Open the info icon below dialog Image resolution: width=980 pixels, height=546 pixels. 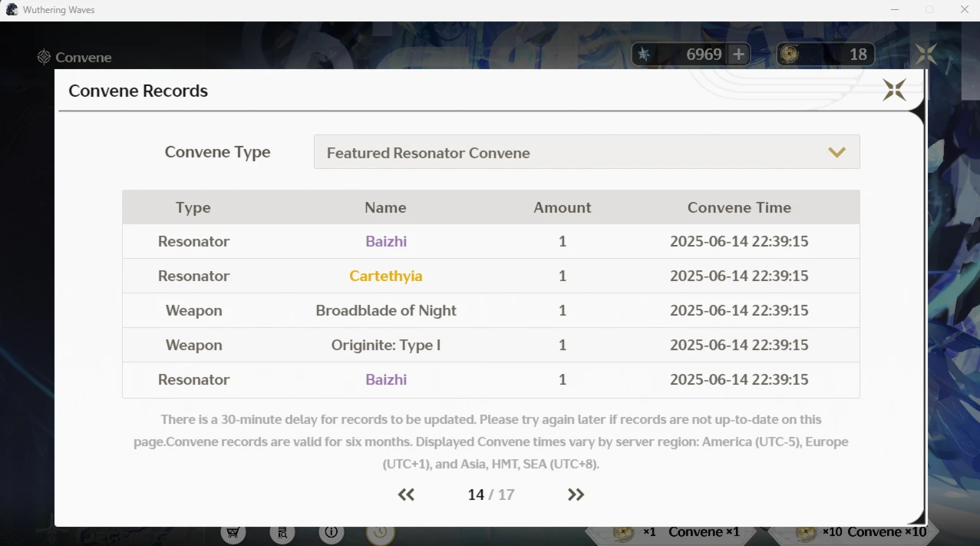(x=332, y=532)
